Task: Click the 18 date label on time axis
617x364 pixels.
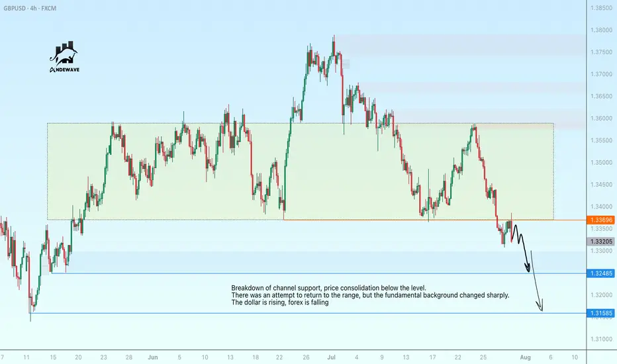Action: tap(256, 357)
